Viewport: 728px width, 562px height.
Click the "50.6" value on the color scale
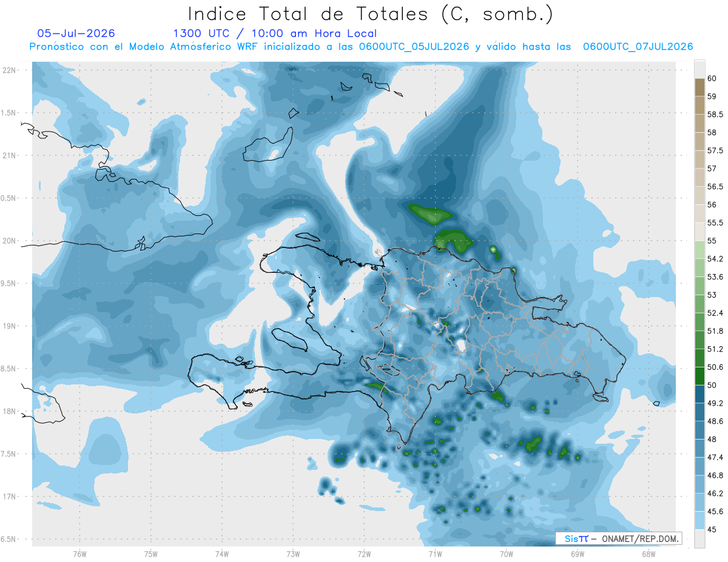pos(715,367)
